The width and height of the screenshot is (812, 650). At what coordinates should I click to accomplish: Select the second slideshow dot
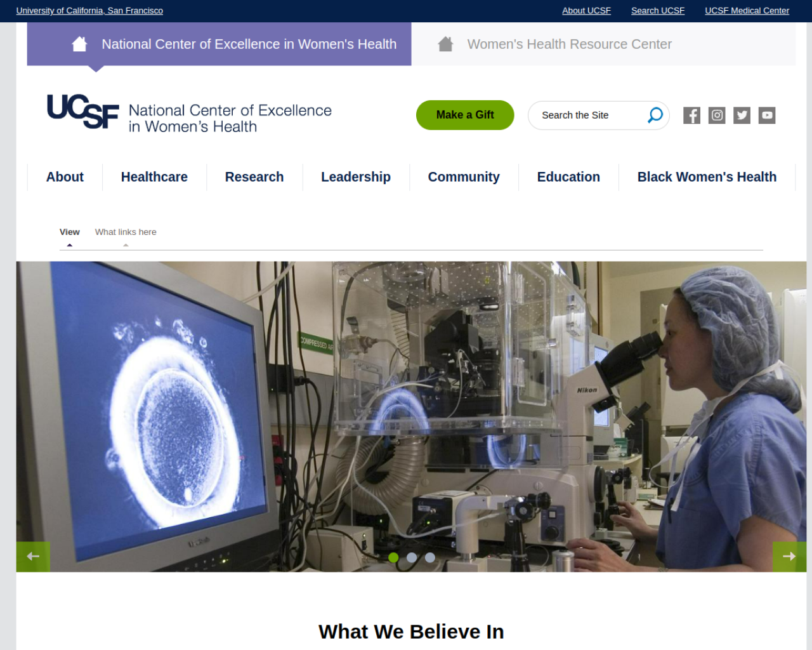412,557
